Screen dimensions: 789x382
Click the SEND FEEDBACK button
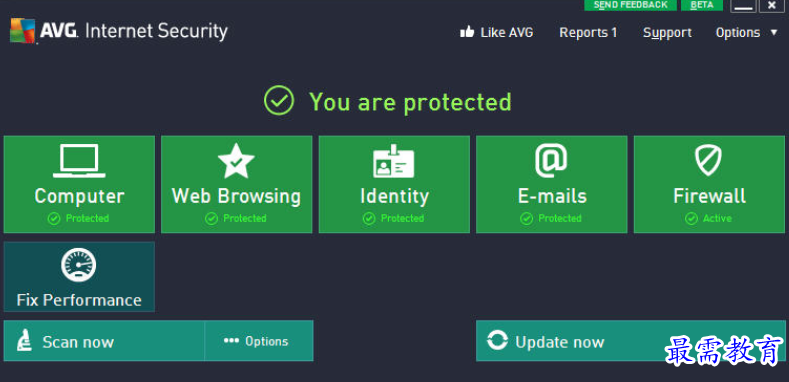point(630,5)
